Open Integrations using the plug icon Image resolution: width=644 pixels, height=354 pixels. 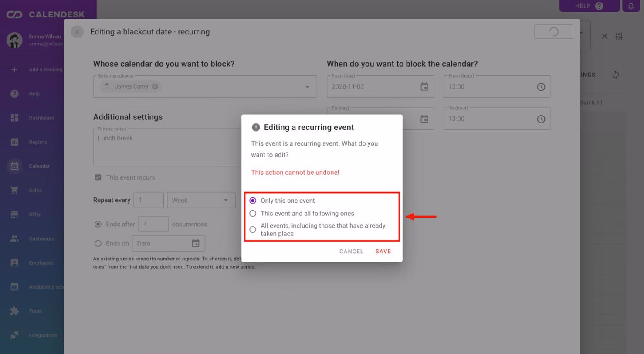coord(14,335)
